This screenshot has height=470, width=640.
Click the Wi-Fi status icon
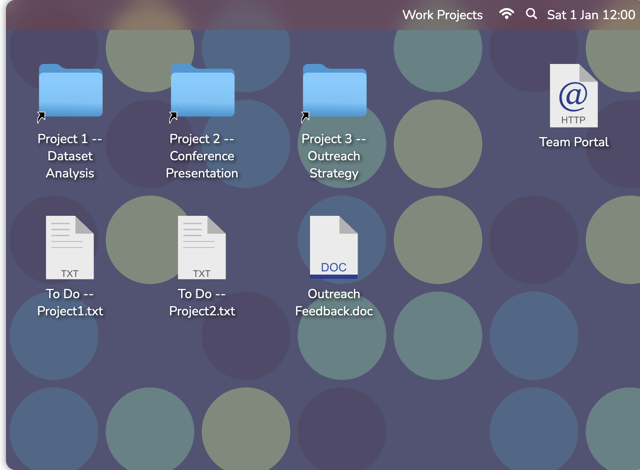[x=506, y=14]
